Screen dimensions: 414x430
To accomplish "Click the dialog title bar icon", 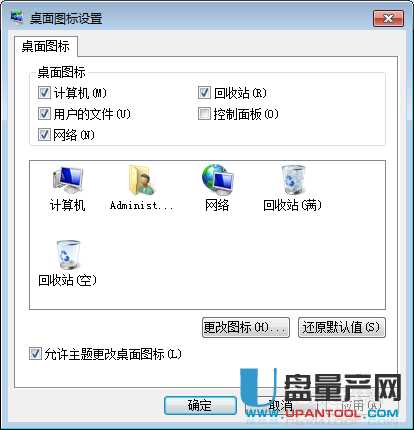I will [17, 17].
